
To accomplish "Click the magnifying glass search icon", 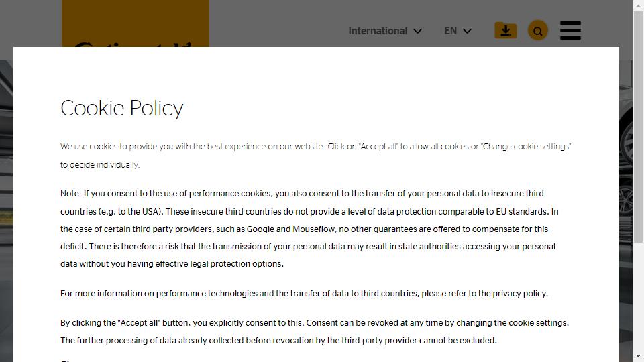I will click(537, 31).
